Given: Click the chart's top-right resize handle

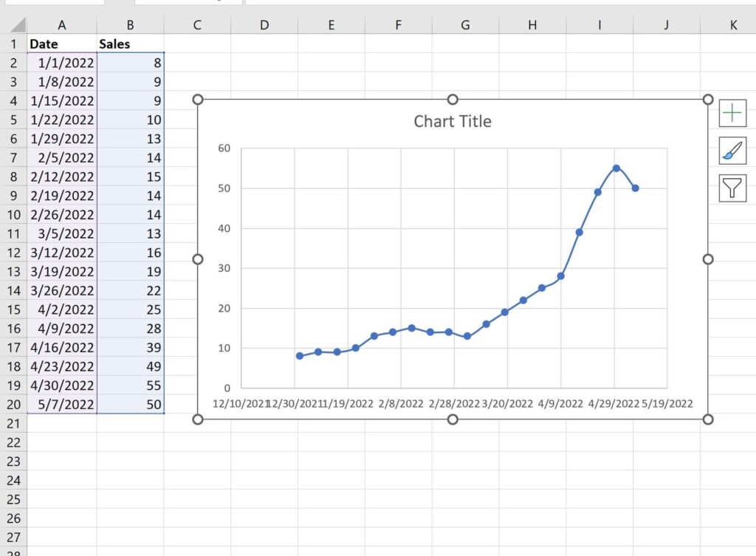Looking at the screenshot, I should point(708,100).
